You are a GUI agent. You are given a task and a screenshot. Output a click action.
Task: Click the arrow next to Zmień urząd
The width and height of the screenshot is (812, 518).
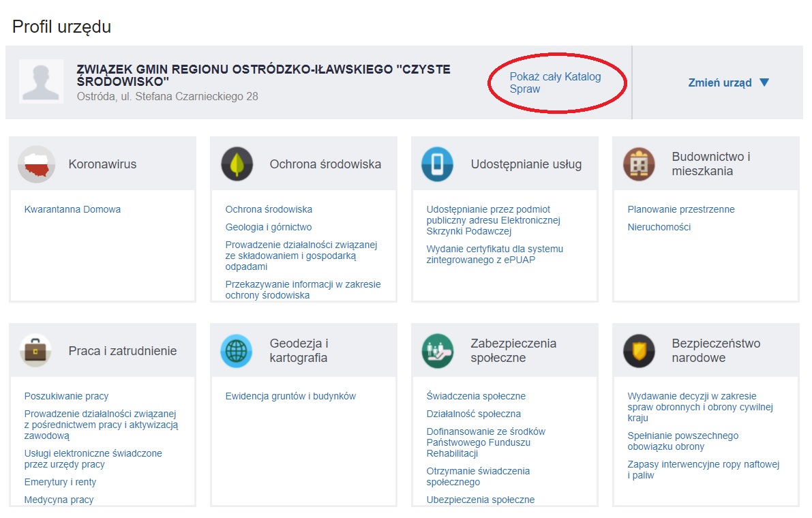click(764, 82)
